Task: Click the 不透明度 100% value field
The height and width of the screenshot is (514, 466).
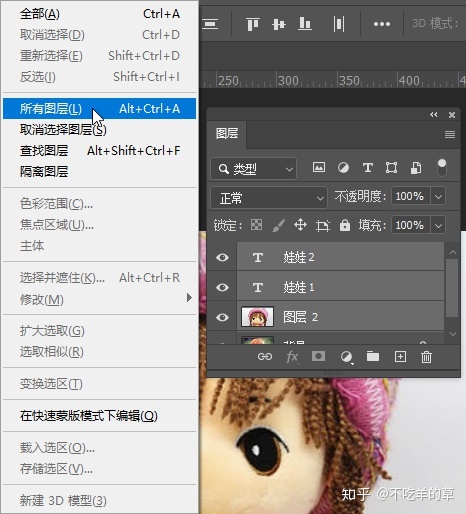Action: (x=411, y=196)
